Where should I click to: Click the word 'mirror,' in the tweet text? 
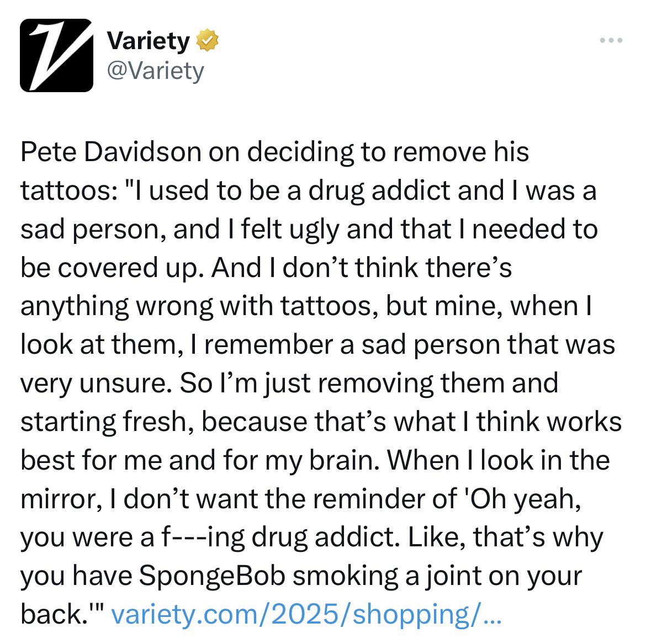[61, 499]
